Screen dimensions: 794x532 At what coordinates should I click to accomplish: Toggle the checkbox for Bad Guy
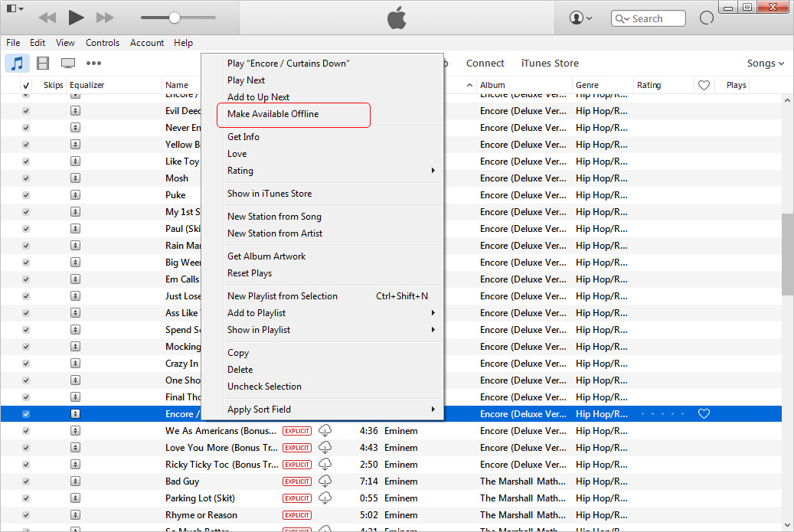coord(26,481)
